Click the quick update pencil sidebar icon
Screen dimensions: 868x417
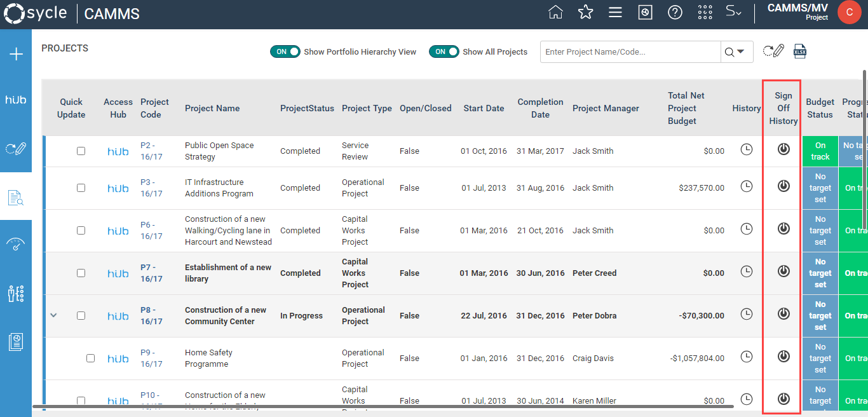[16, 149]
